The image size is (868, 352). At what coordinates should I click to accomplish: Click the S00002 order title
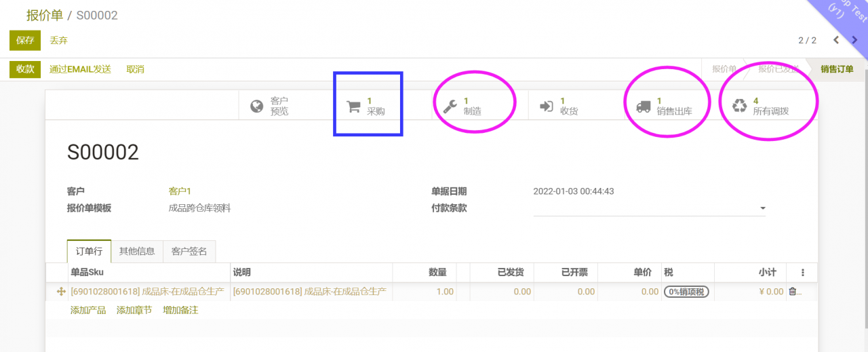pyautogui.click(x=103, y=153)
